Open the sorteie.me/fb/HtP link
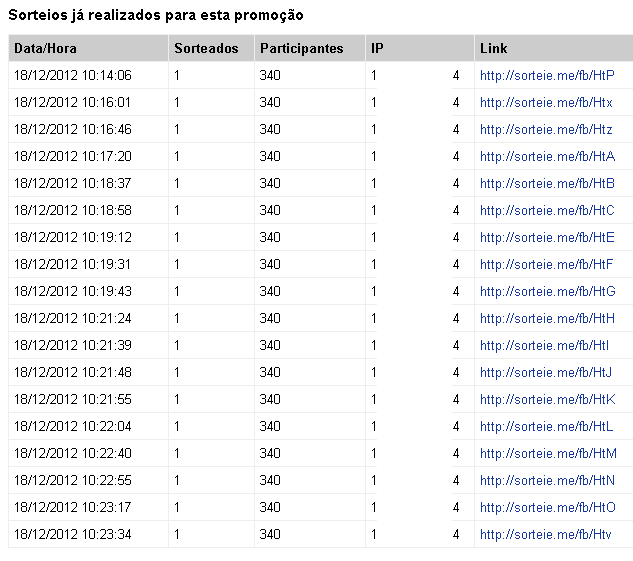This screenshot has height=561, width=633. [547, 75]
